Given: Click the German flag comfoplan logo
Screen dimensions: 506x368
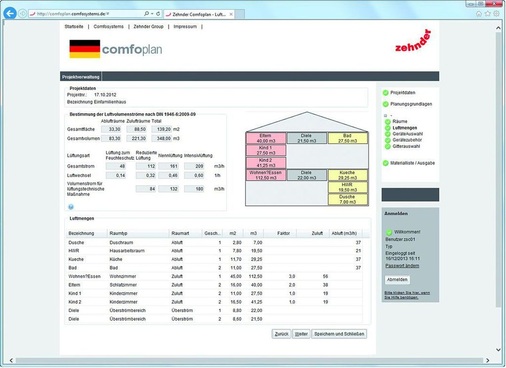Looking at the screenshot, I should click(x=116, y=49).
